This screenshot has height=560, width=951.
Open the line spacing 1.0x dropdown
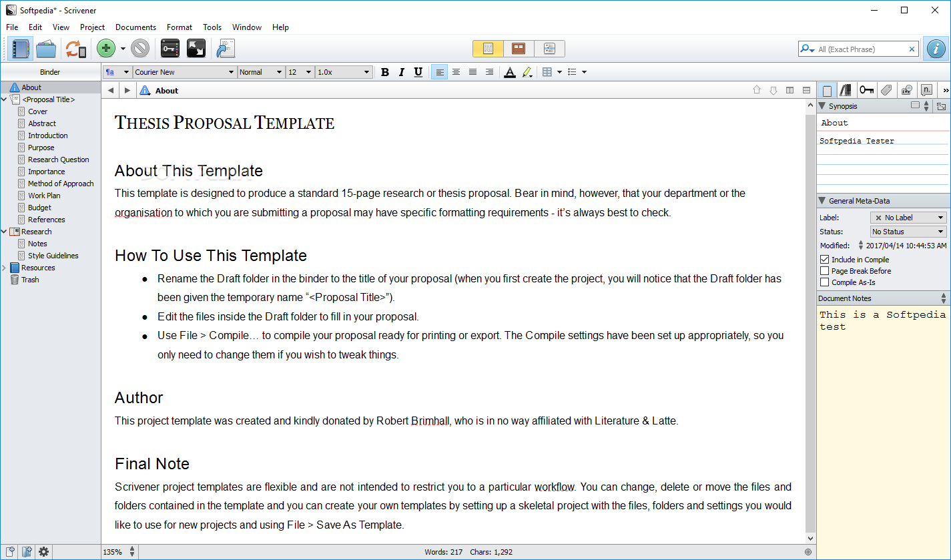(344, 72)
